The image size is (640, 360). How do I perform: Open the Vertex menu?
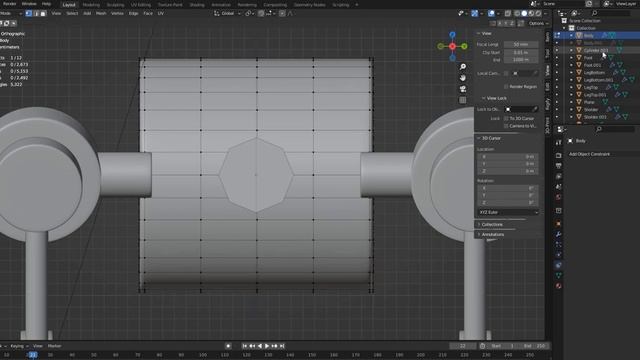click(117, 13)
